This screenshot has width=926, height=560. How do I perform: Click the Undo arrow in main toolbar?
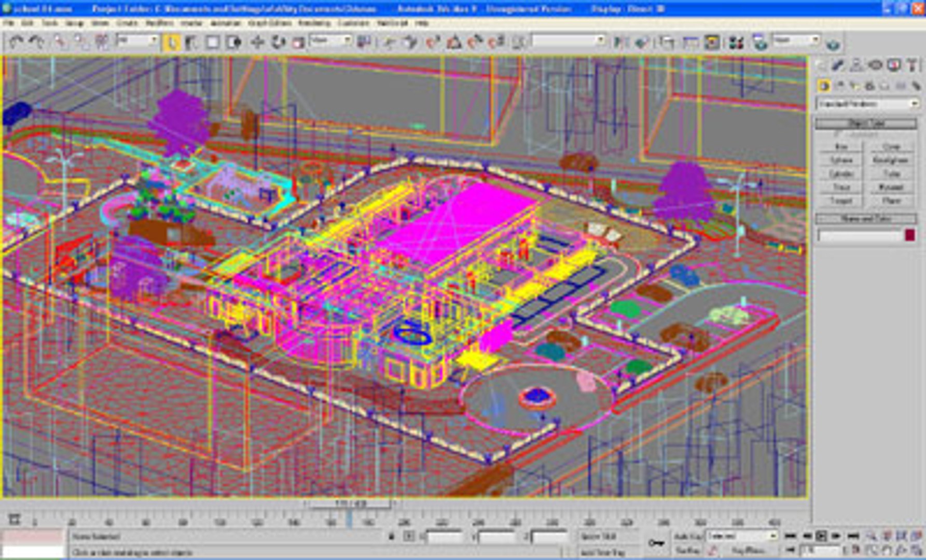coord(16,41)
